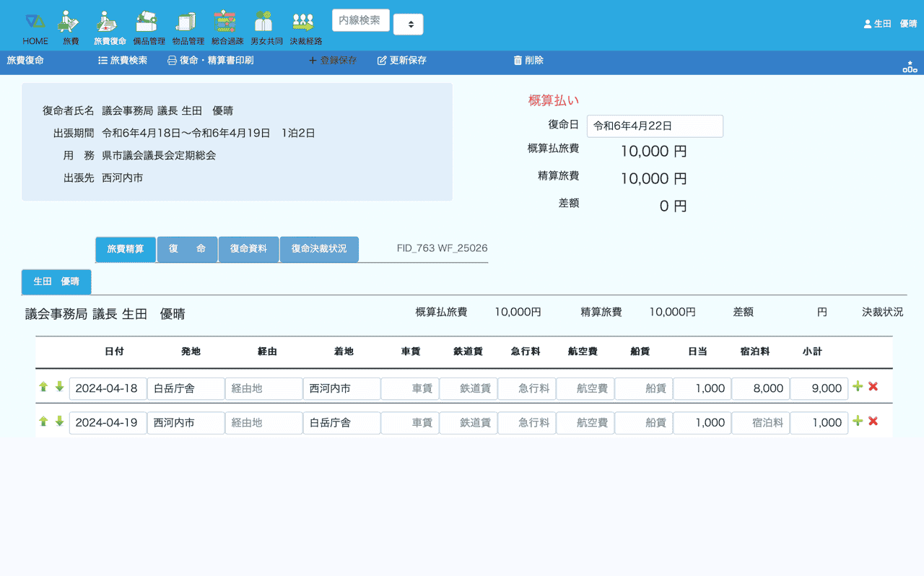Click the 内線検索 search box

[360, 20]
